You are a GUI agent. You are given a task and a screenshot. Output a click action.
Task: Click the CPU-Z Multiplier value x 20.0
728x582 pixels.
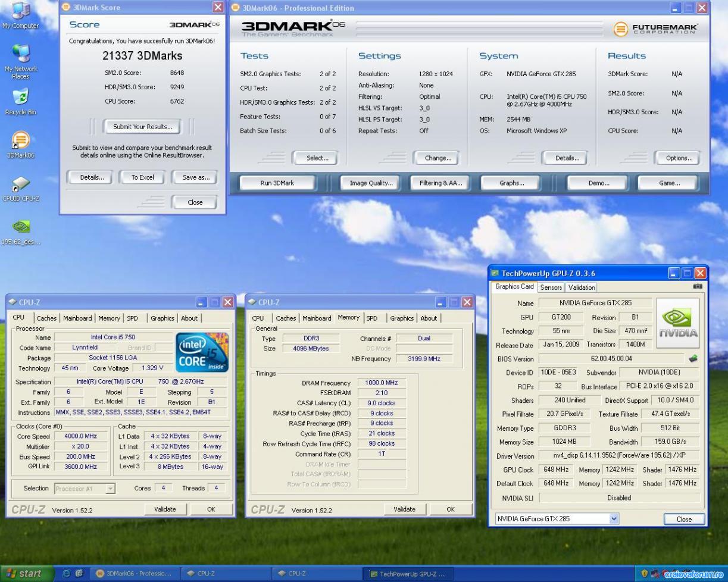82,446
